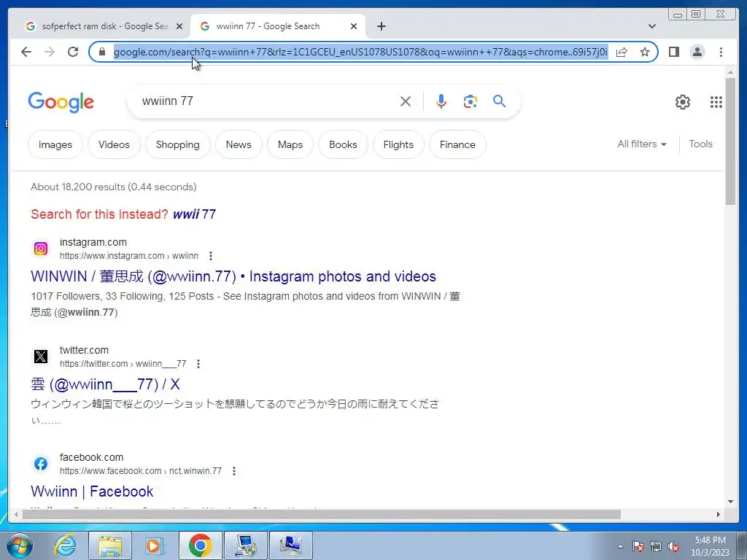The width and height of the screenshot is (747, 560).
Task: Click the horizontal scrollbar thumb
Action: [322, 514]
